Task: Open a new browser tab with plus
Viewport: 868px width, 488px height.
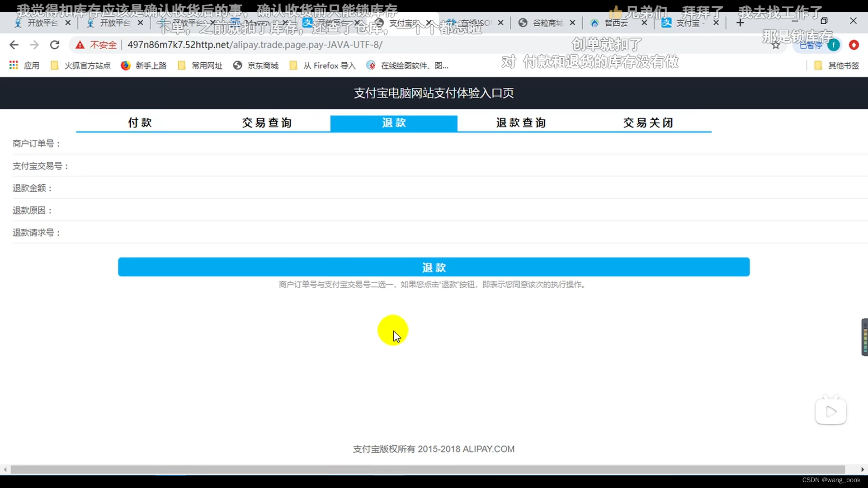Action: (x=740, y=23)
